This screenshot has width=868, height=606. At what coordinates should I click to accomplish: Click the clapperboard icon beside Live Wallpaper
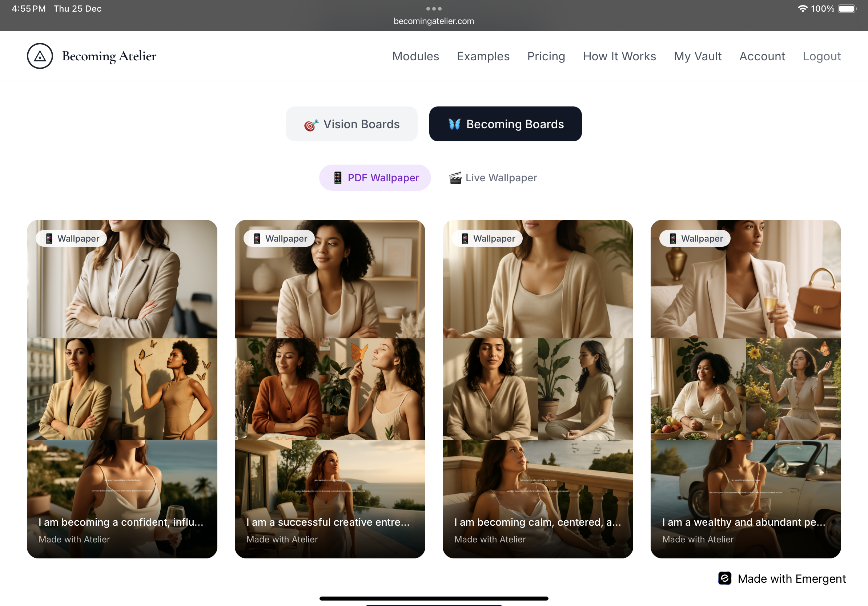(455, 178)
